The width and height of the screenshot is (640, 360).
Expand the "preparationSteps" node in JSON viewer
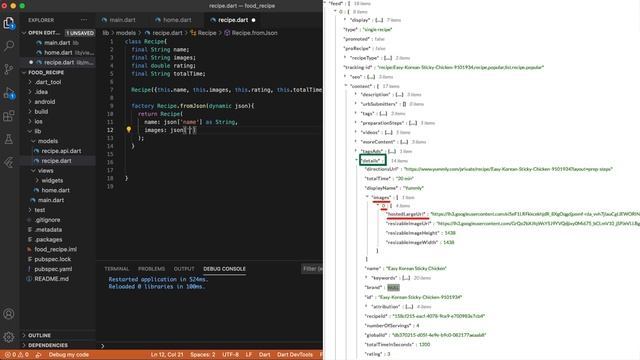[x=356, y=122]
